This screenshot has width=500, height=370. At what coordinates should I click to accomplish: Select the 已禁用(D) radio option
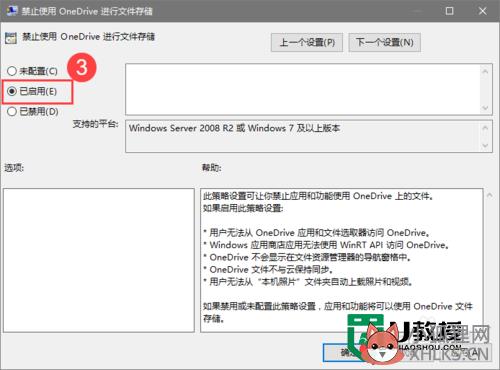[33, 111]
